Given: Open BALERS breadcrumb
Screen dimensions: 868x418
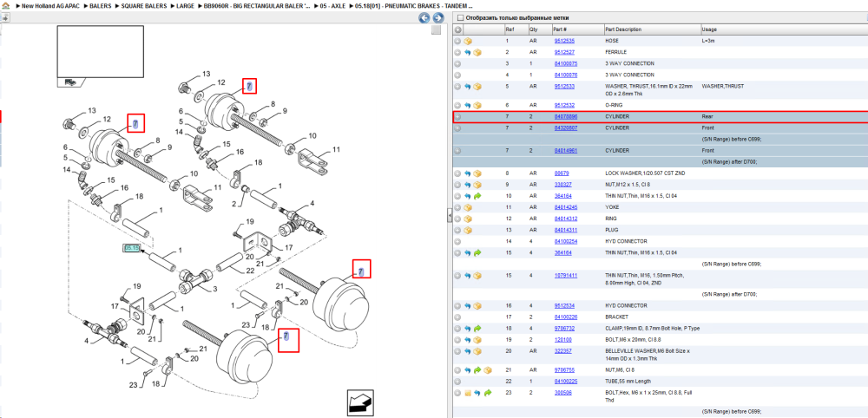Looking at the screenshot, I should point(100,5).
